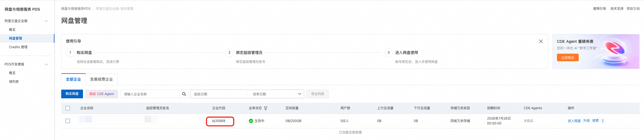Open the filter icon beside 业务状态
This screenshot has width=644, height=140.
pos(266,108)
